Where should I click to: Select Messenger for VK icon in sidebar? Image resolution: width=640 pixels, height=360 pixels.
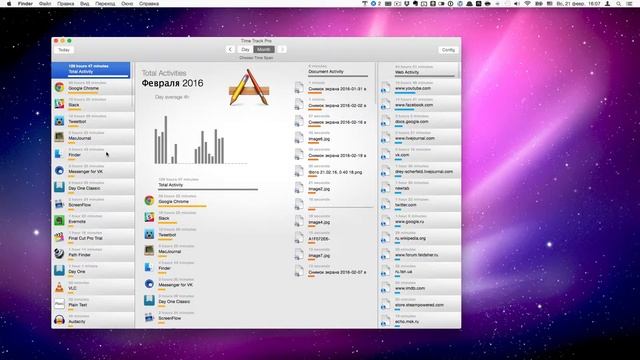point(60,171)
